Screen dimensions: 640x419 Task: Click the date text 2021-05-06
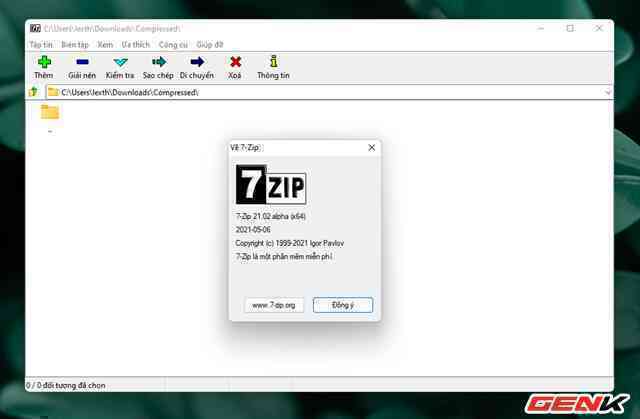coord(253,230)
